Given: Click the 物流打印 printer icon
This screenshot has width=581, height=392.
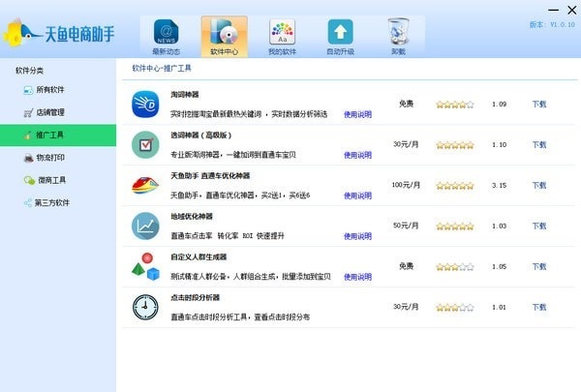Looking at the screenshot, I should (28, 158).
